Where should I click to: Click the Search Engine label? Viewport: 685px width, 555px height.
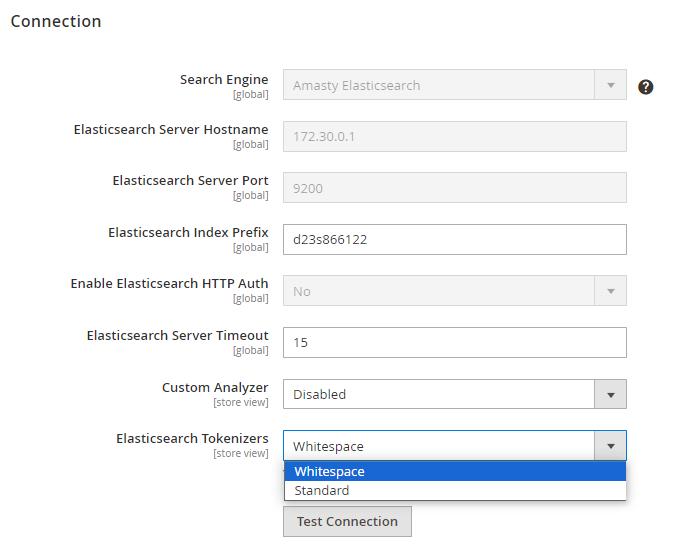pyautogui.click(x=224, y=80)
